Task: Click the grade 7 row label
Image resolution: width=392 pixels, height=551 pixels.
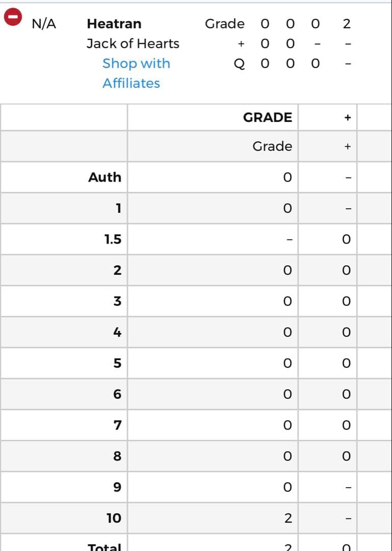Action: (117, 425)
